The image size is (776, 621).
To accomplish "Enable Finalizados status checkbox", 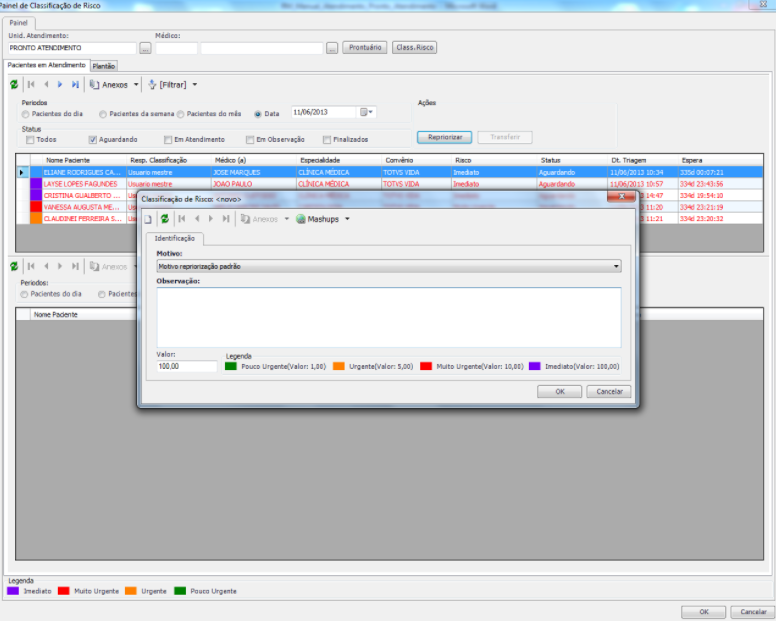I will click(327, 140).
